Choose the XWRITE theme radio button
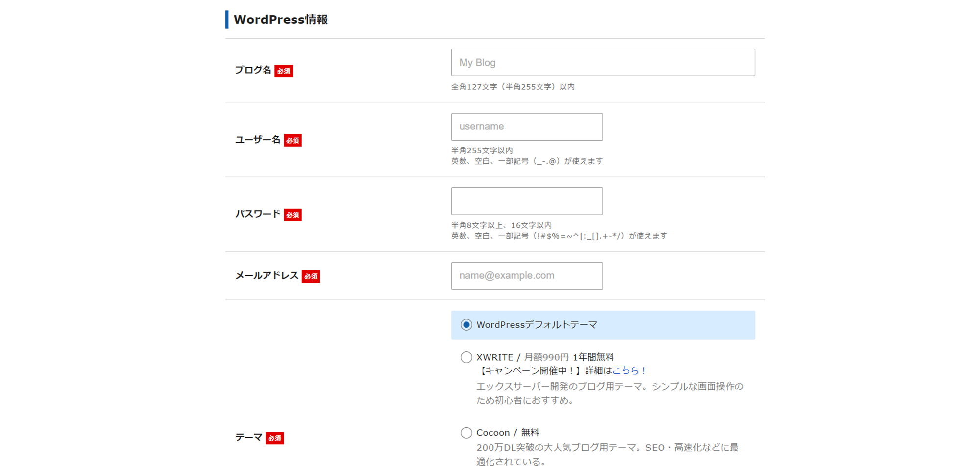The image size is (980, 466). pyautogui.click(x=466, y=357)
